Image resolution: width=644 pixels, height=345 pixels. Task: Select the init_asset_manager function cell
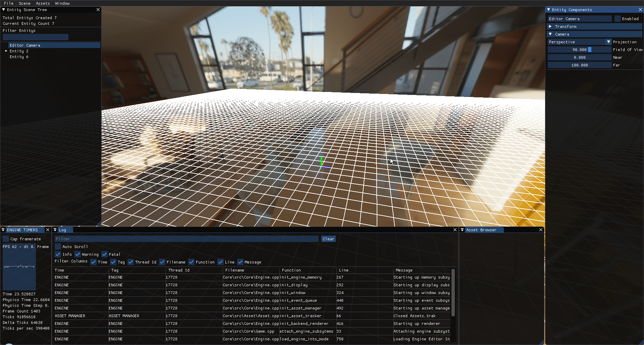301,308
